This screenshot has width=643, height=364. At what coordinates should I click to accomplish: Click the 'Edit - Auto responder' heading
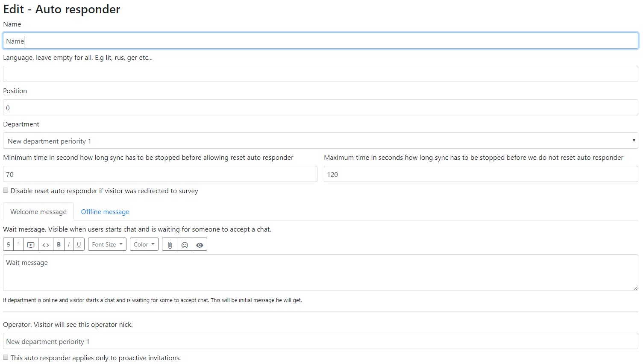pos(62,9)
